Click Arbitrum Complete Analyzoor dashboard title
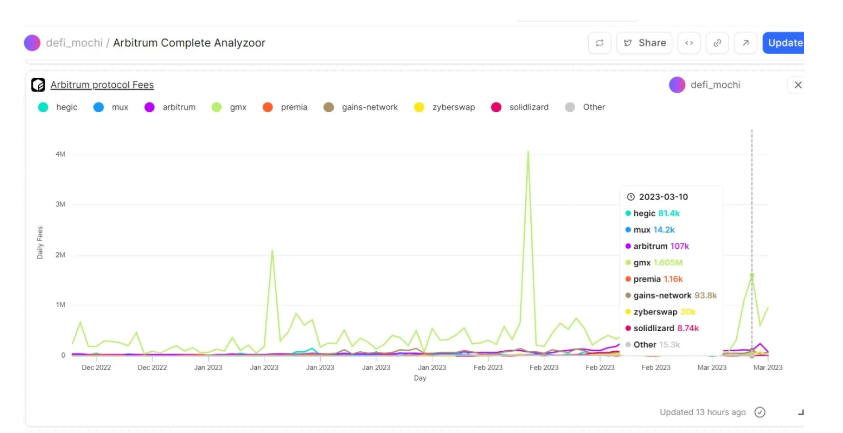The image size is (843, 433). pos(189,43)
